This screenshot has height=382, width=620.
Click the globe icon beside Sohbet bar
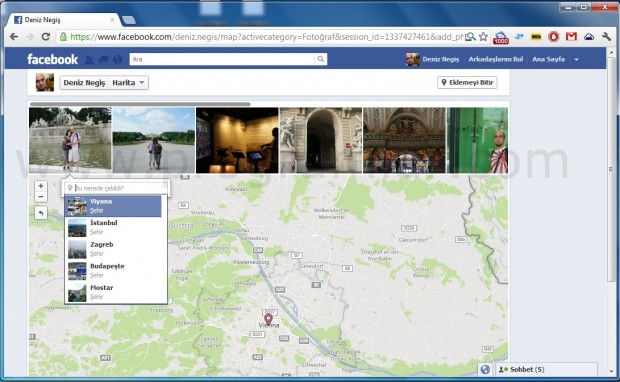[485, 369]
